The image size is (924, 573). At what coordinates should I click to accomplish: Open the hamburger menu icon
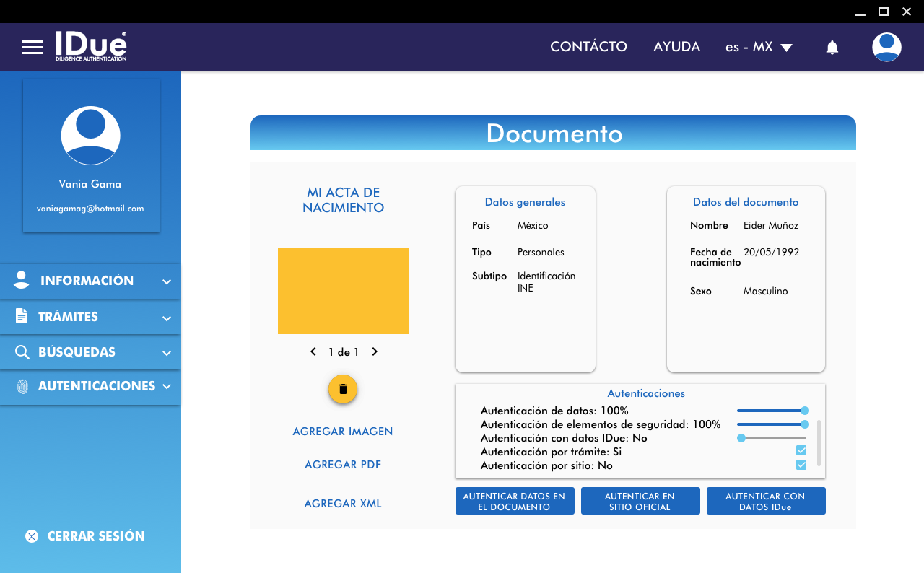click(32, 48)
